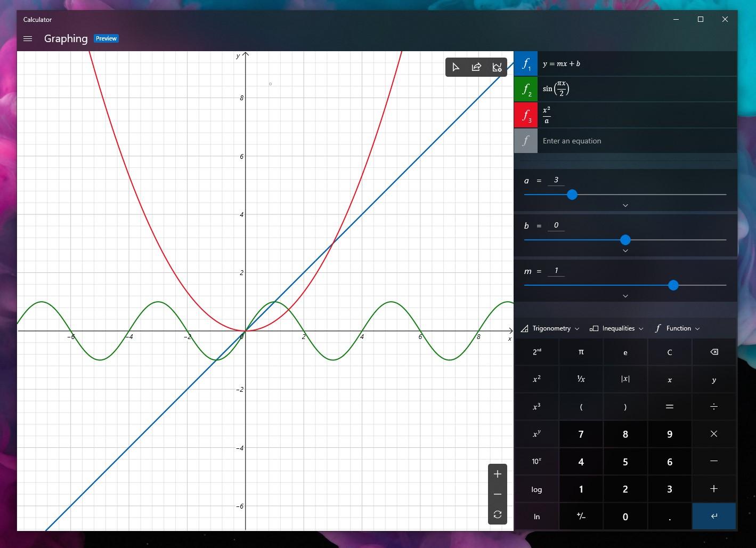This screenshot has height=548, width=756.
Task: Zoom in on the graph with plus icon
Action: (x=497, y=473)
